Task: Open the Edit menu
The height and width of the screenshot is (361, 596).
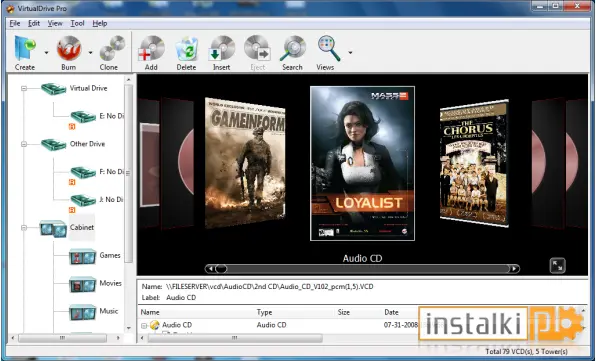Action: click(34, 24)
